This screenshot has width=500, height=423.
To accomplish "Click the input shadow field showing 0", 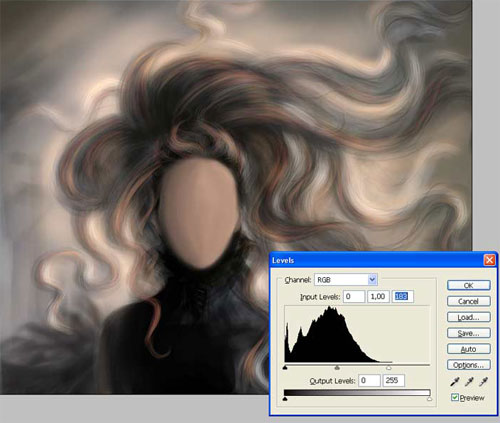I will click(354, 296).
